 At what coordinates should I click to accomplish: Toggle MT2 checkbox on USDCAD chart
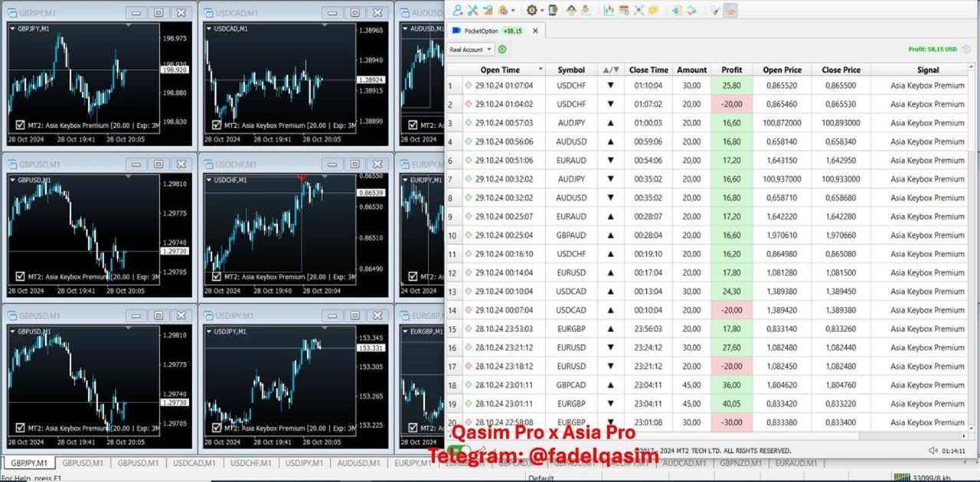pyautogui.click(x=216, y=125)
